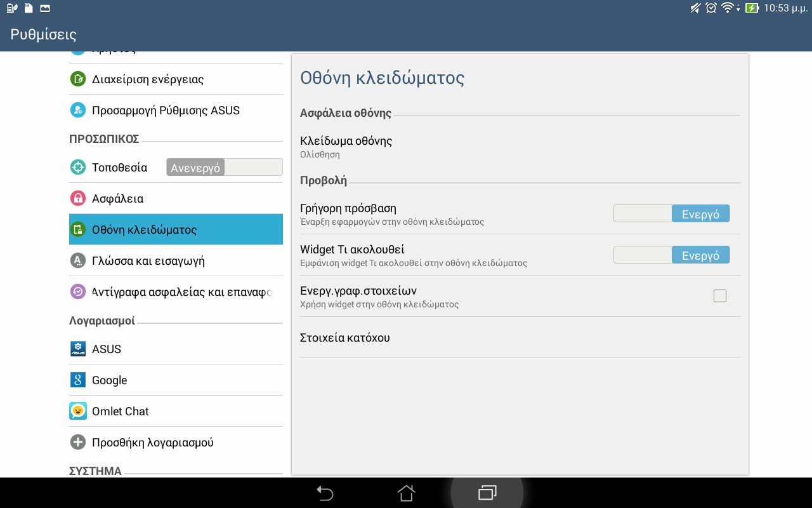Tap the Τοποθεσία label
This screenshot has height=508, width=812.
point(119,167)
